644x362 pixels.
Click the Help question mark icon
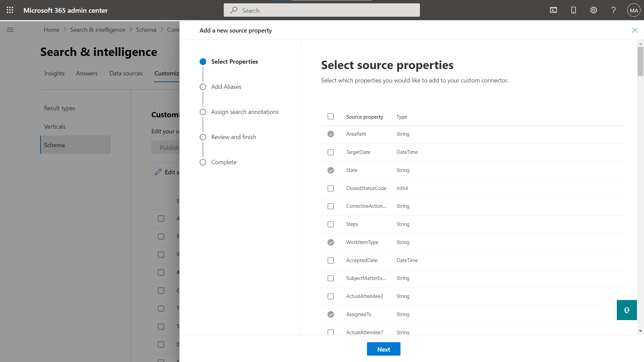tap(614, 10)
